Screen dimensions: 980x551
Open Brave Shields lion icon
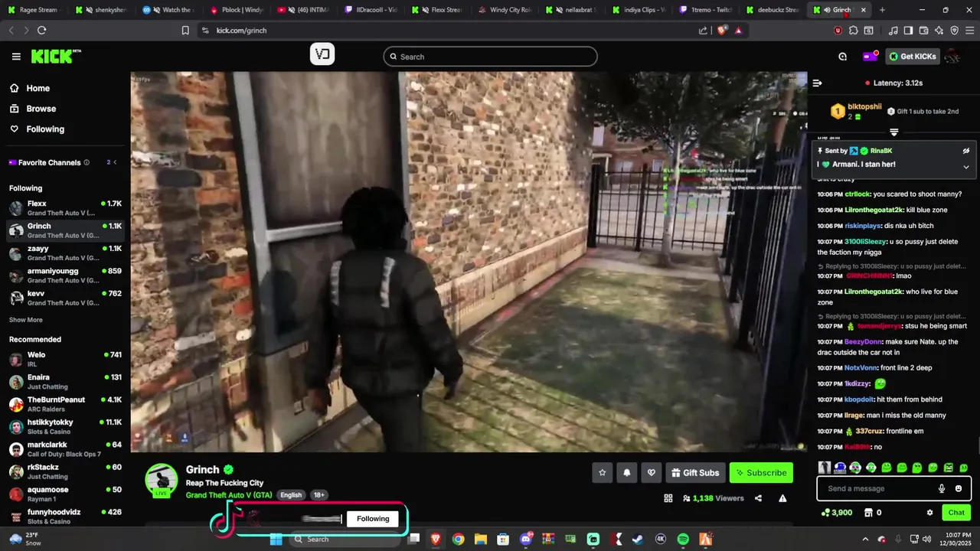pos(722,31)
